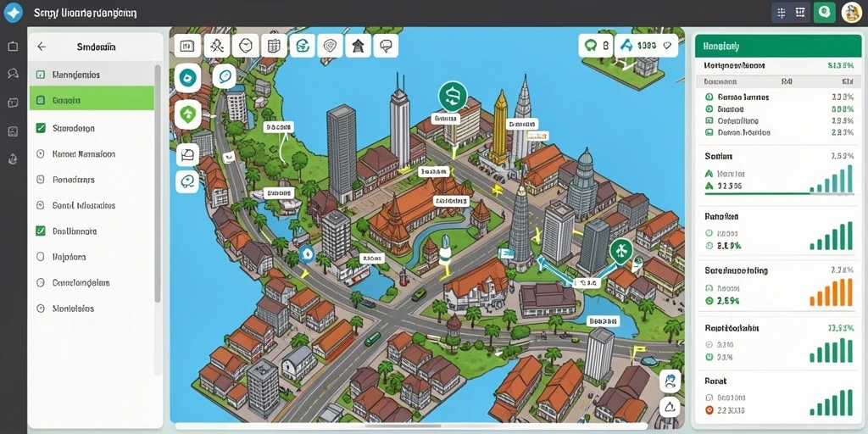The height and width of the screenshot is (434, 868).
Task: Select the crossed tools icon in the map toolbar
Action: pyautogui.click(x=216, y=46)
